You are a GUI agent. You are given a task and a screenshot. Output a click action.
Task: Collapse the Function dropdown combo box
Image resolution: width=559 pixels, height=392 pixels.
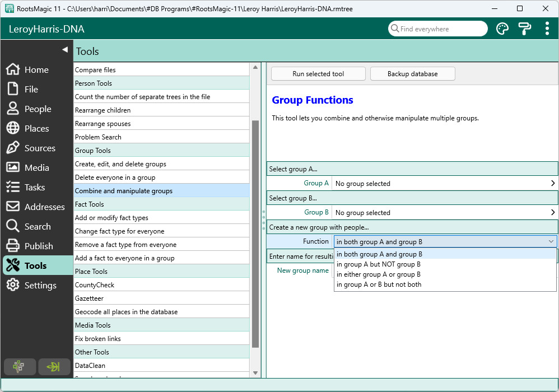point(551,242)
